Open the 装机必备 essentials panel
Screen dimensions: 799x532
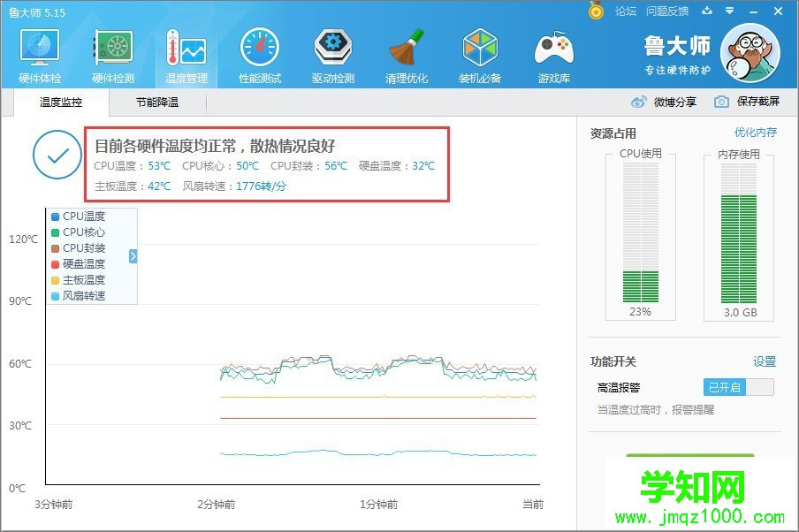pyautogui.click(x=480, y=53)
